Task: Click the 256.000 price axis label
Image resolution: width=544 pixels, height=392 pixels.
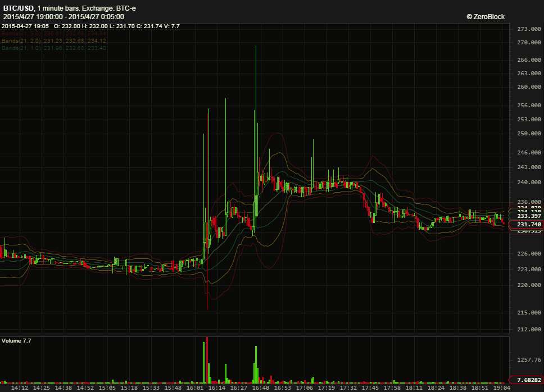Action: [x=529, y=105]
